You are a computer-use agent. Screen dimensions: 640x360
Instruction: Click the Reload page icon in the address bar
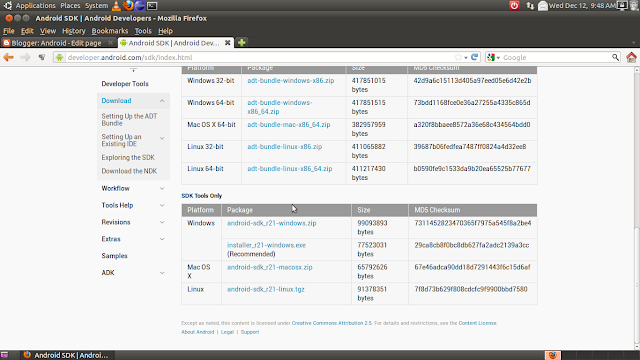(474, 57)
